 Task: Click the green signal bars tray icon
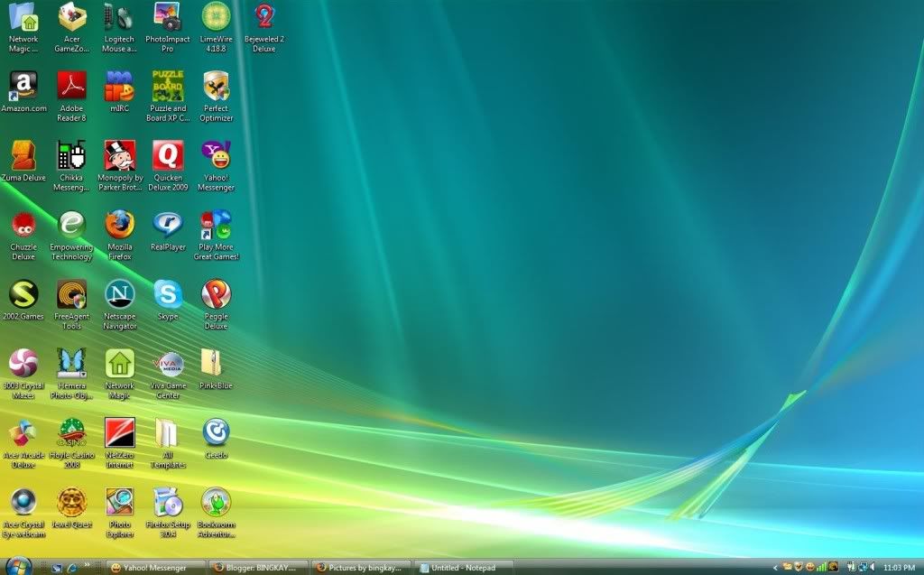821,568
